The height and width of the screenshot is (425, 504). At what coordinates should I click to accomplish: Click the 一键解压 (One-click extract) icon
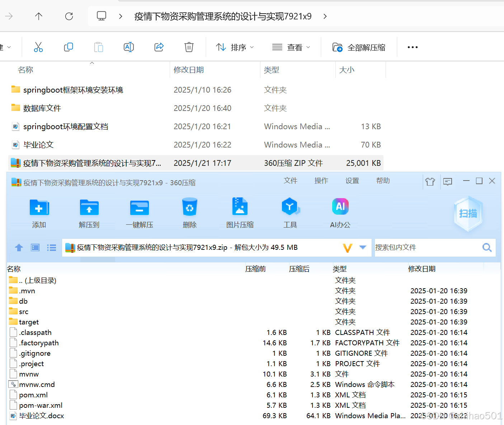(140, 207)
